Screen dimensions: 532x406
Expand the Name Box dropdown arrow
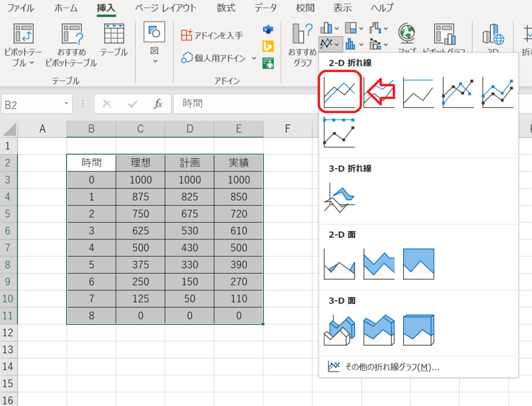pos(66,104)
